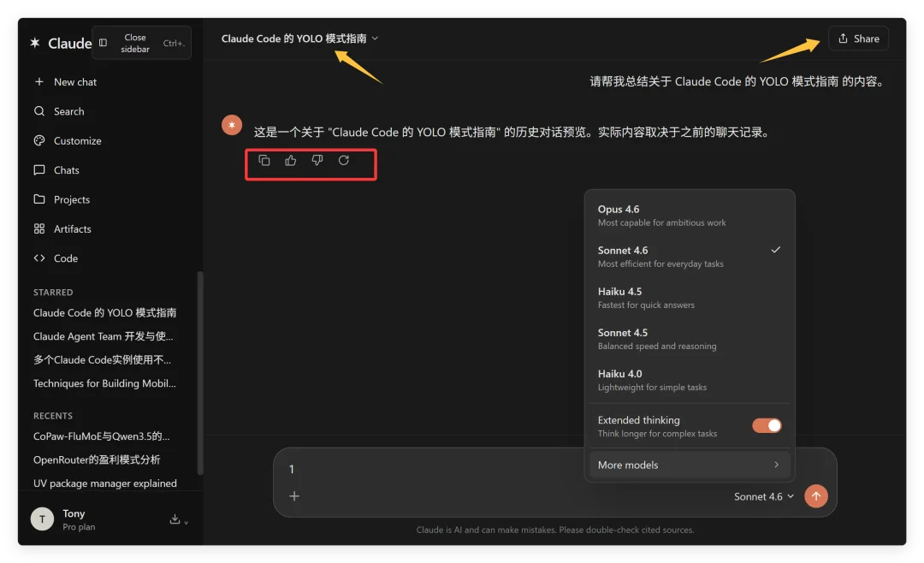Give the response a thumbs down

[317, 160]
